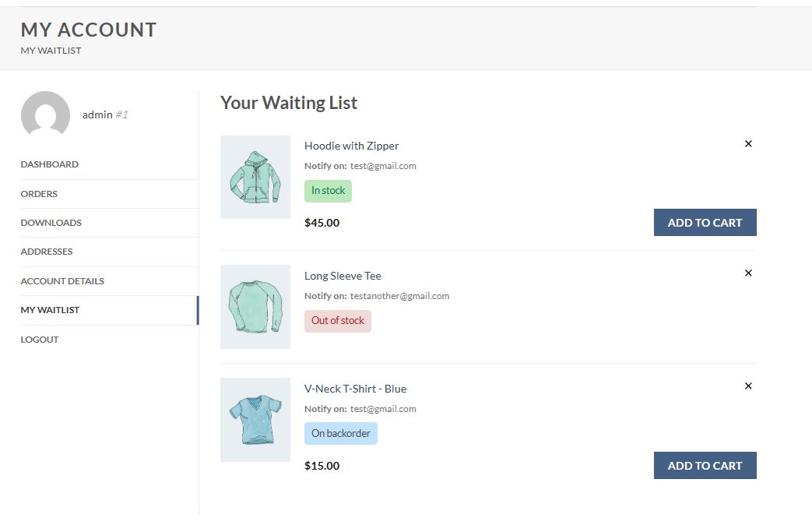Select My Waitlist sidebar item
Image resolution: width=812 pixels, height=532 pixels.
(x=50, y=310)
